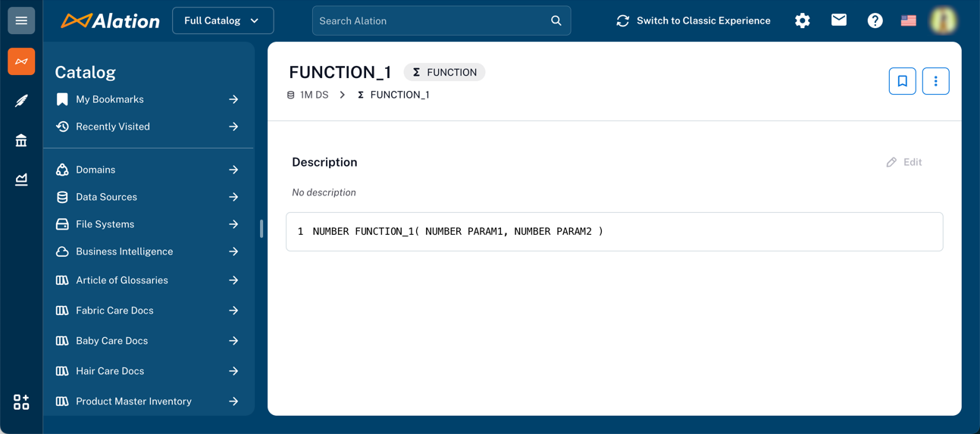Open Article of Glossaries
Viewport: 980px width, 434px height.
pos(122,280)
